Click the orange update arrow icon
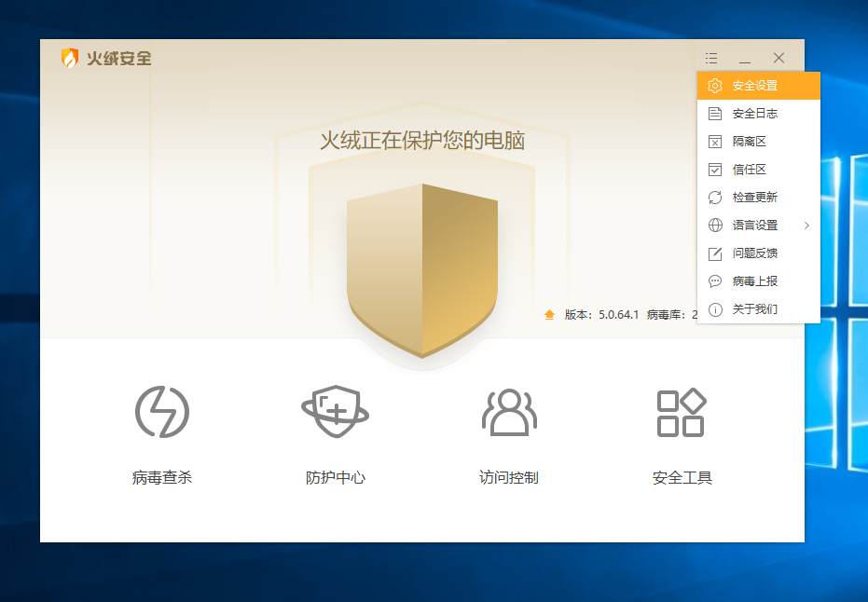Viewport: 868px width, 602px height. (x=549, y=314)
